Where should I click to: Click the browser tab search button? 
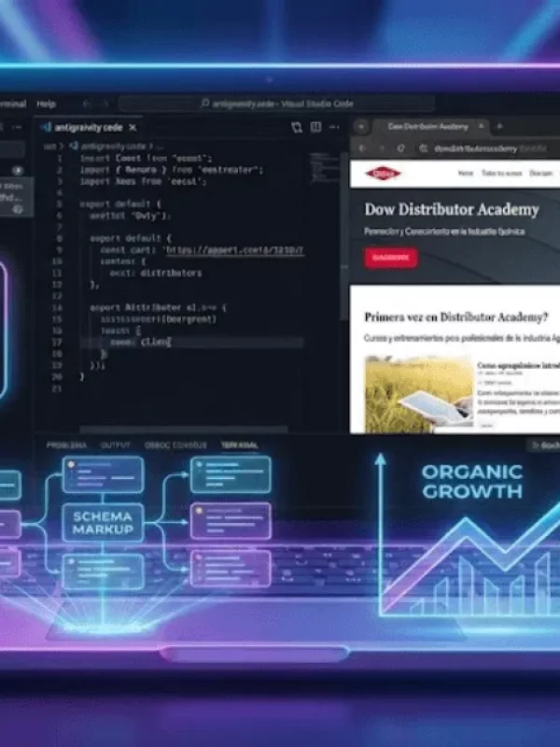(x=361, y=127)
